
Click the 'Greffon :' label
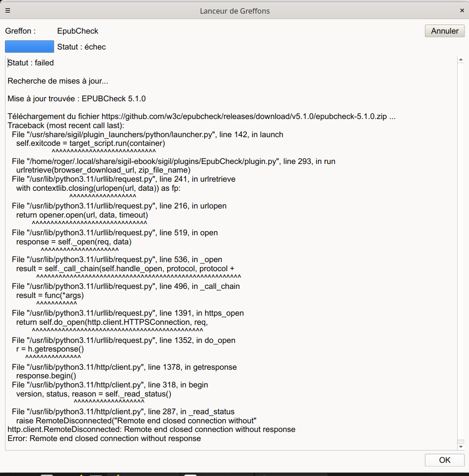click(20, 31)
